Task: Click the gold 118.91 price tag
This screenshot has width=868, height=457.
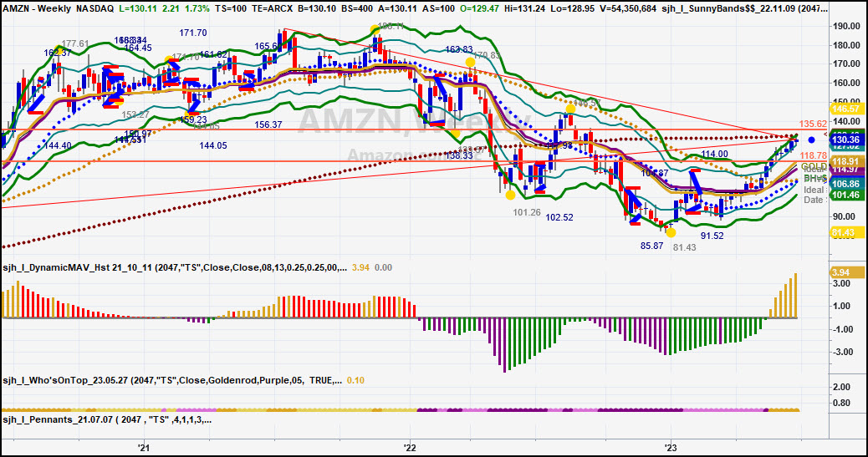Action: point(848,161)
